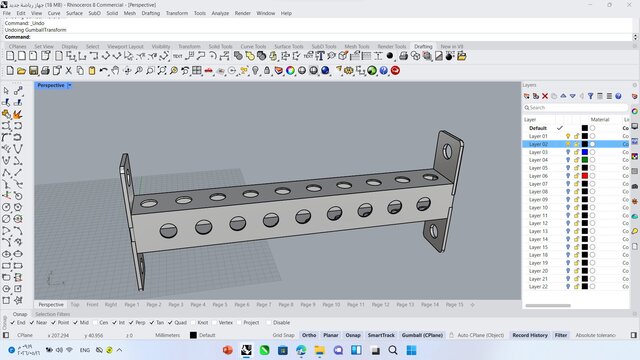640x360 pixels.
Task: Click the large T text block icon
Action: tap(320, 56)
